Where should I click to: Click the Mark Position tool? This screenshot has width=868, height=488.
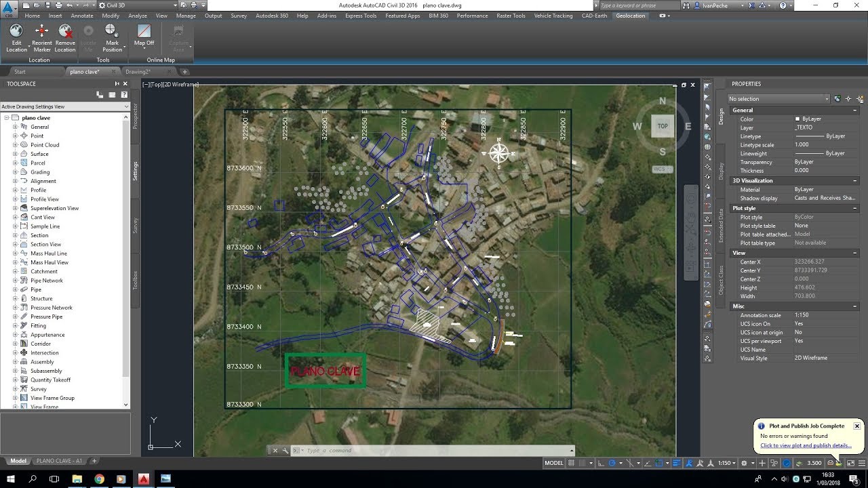pos(112,38)
